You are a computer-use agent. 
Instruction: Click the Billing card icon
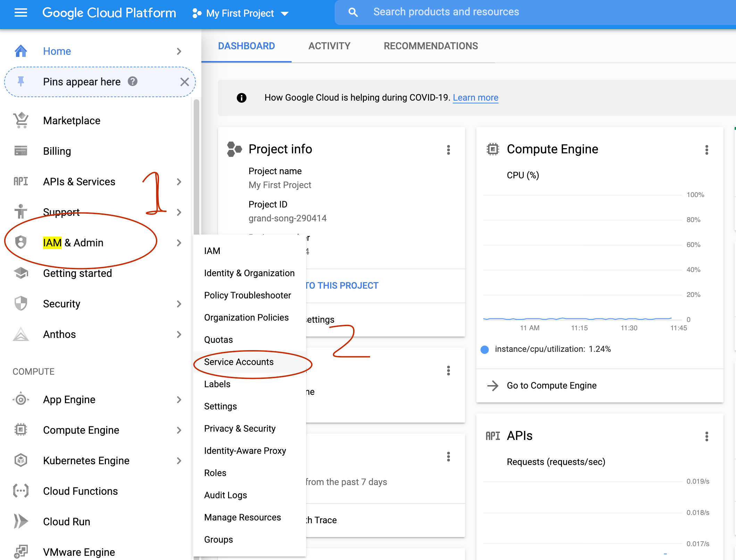pos(21,151)
